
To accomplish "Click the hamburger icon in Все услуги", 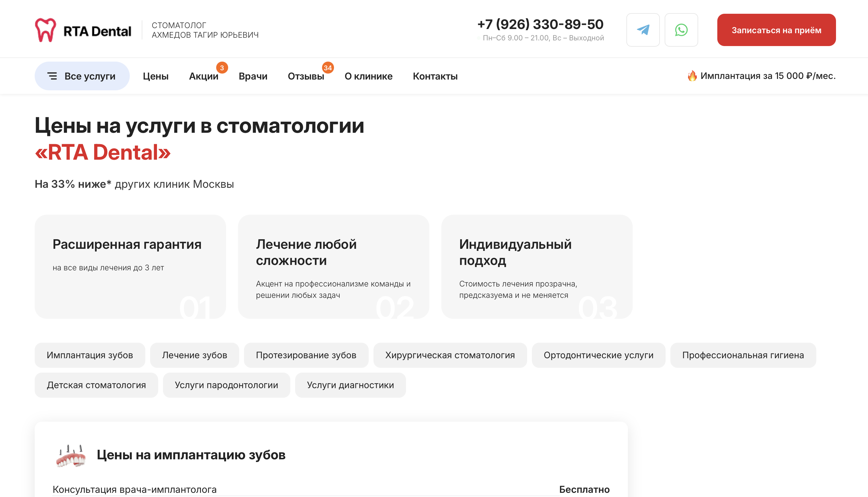I will click(x=52, y=76).
